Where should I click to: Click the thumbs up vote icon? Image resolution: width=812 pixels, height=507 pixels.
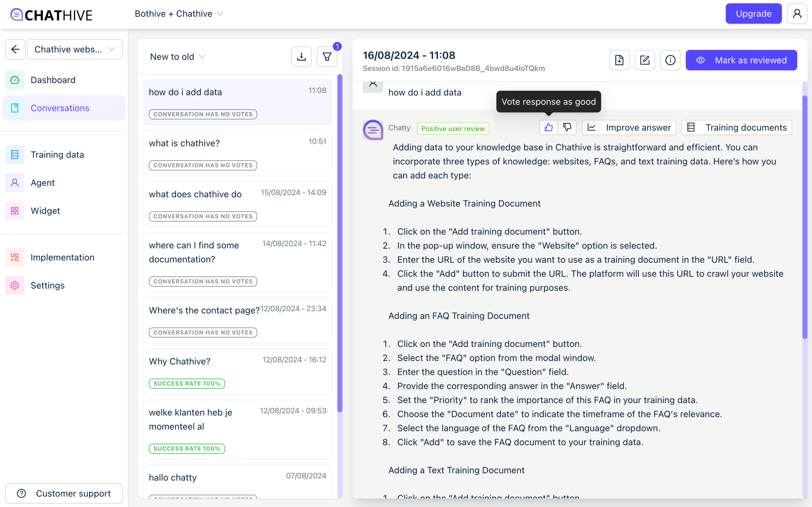(548, 127)
